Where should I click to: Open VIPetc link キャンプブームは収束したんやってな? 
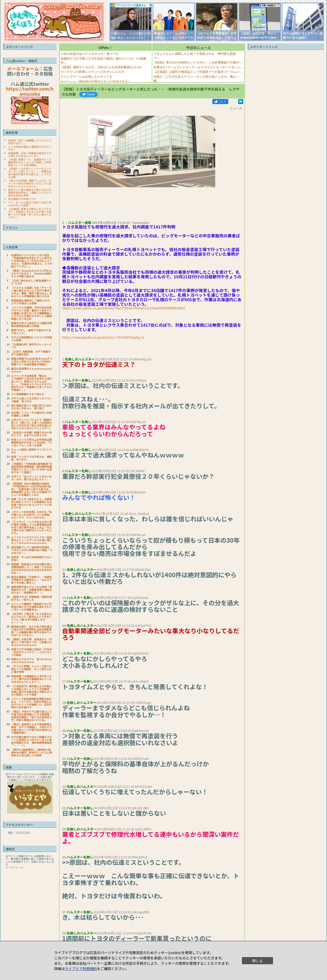86,77
